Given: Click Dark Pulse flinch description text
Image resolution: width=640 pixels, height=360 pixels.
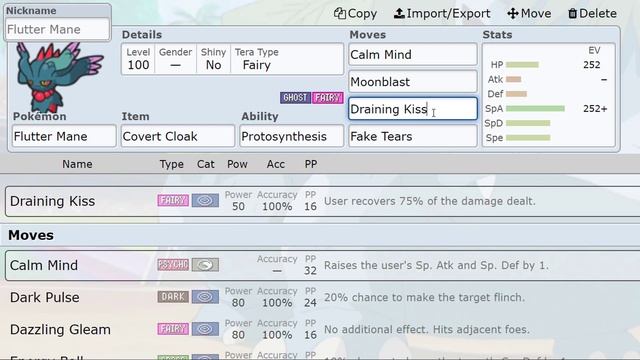Looking at the screenshot, I should click(424, 298).
